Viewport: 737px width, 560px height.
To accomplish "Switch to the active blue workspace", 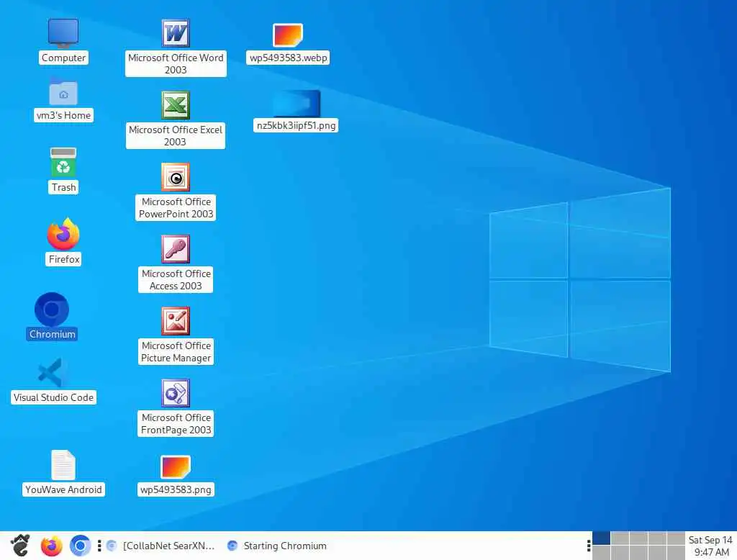I will click(601, 538).
